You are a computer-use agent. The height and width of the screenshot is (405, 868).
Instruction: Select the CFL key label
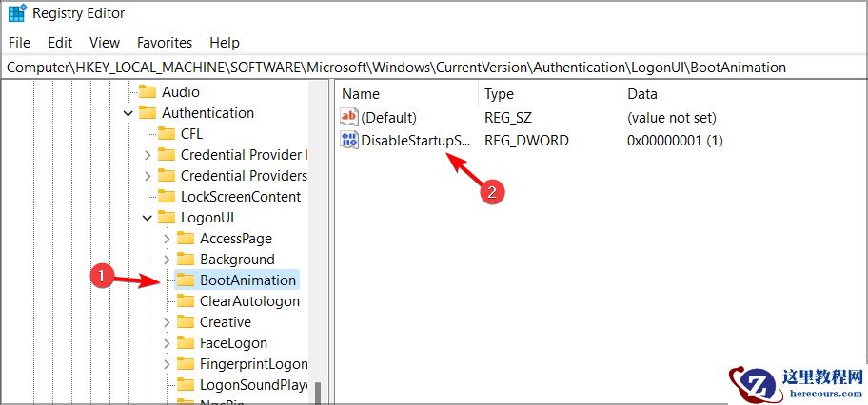191,134
